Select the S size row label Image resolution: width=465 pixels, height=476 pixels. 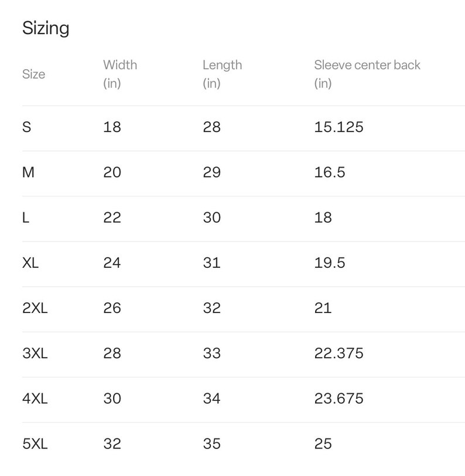coord(27,127)
